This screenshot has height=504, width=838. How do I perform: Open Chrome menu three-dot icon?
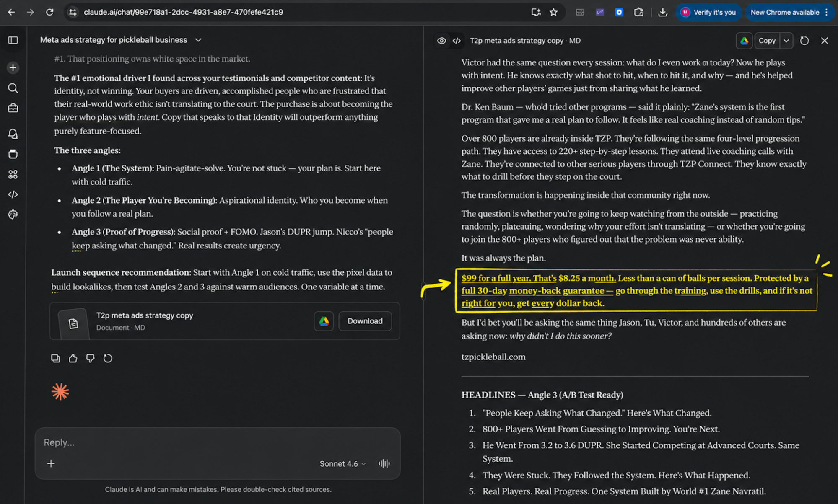[827, 12]
